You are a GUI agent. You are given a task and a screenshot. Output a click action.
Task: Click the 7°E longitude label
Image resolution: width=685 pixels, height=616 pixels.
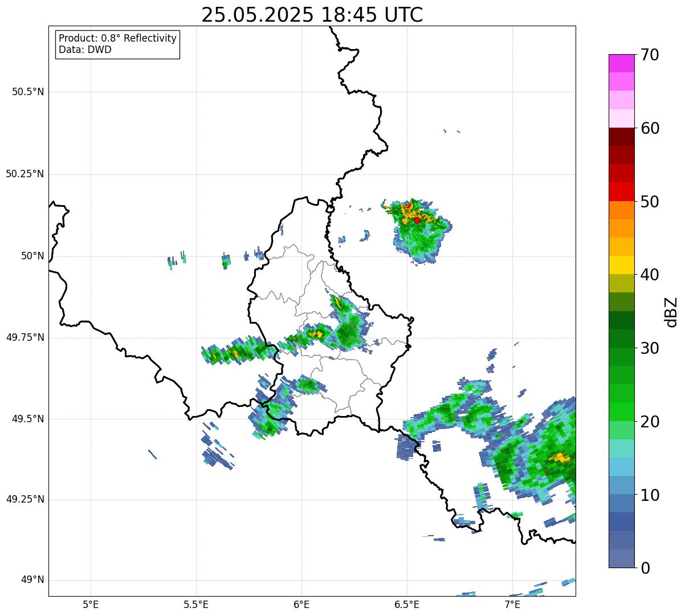(512, 605)
